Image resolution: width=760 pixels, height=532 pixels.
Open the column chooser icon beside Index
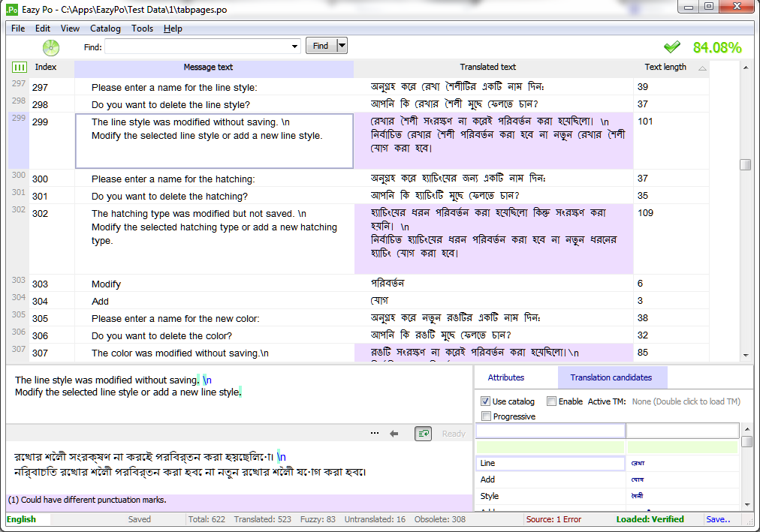pos(20,68)
